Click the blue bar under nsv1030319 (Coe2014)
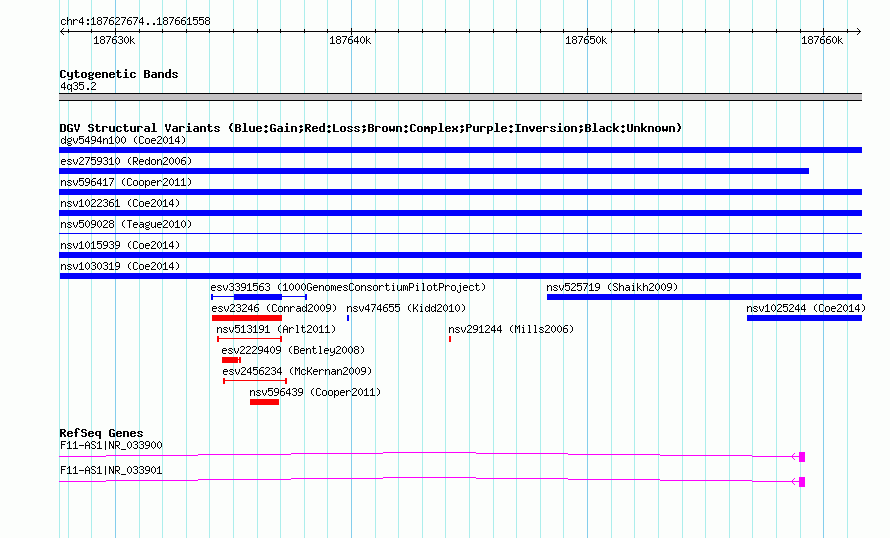 (460, 276)
